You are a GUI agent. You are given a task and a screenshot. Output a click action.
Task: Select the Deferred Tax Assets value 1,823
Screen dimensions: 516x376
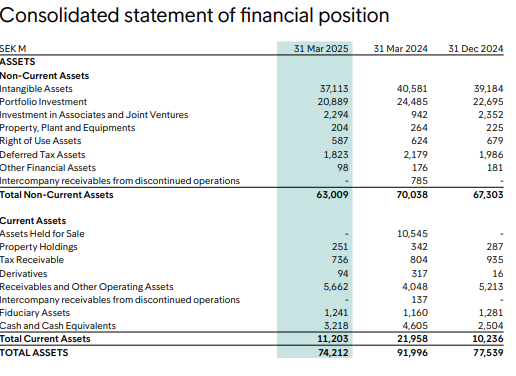click(336, 155)
